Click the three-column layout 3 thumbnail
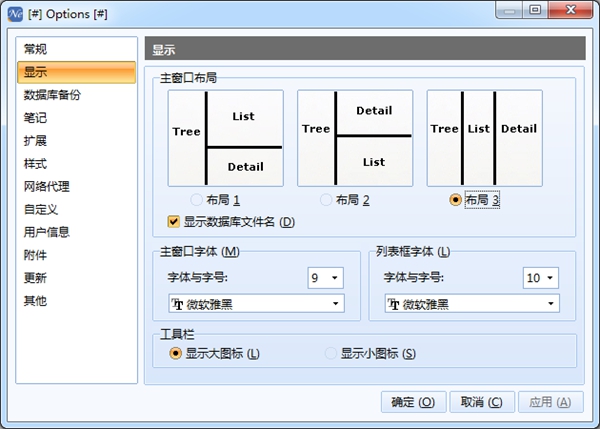Image resolution: width=600 pixels, height=429 pixels. click(485, 138)
